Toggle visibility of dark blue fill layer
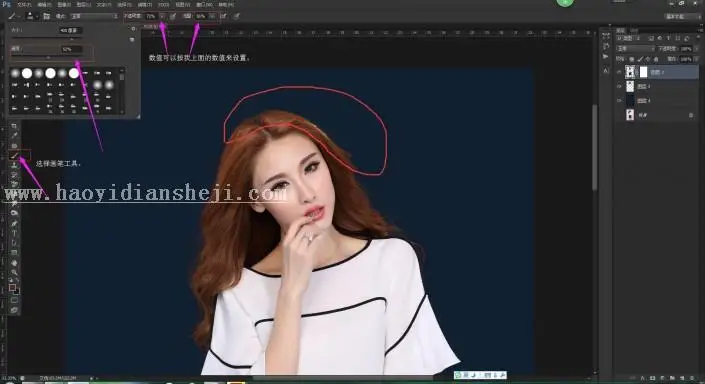705x384 pixels. [619, 101]
